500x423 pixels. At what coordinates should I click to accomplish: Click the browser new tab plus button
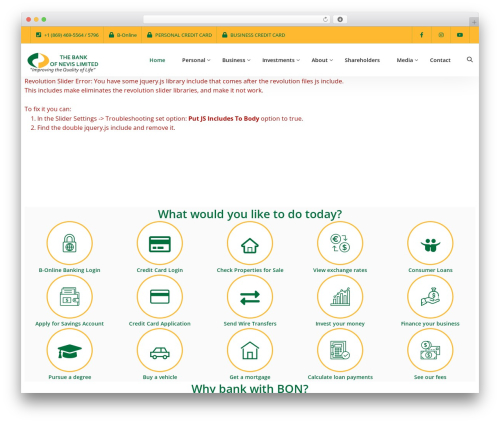474,22
